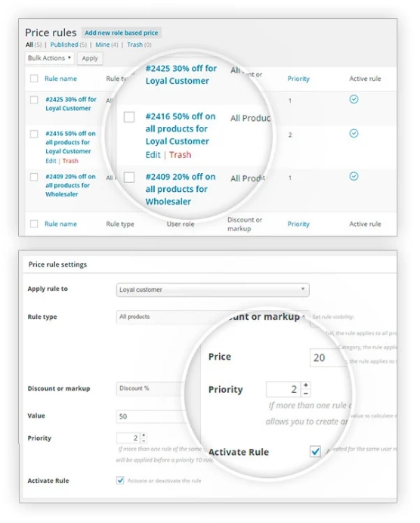Image resolution: width=420 pixels, height=523 pixels.
Task: Open the Discount % dropdown
Action: (x=150, y=388)
